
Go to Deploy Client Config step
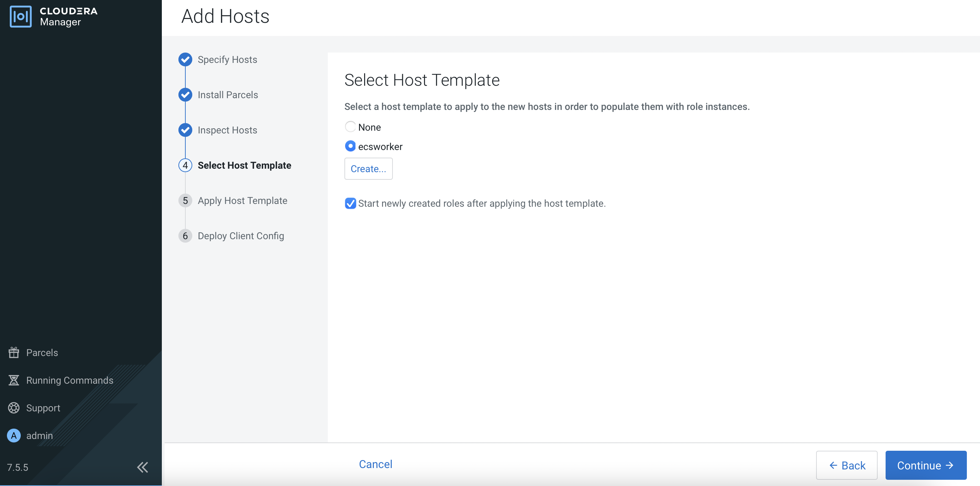tap(240, 236)
